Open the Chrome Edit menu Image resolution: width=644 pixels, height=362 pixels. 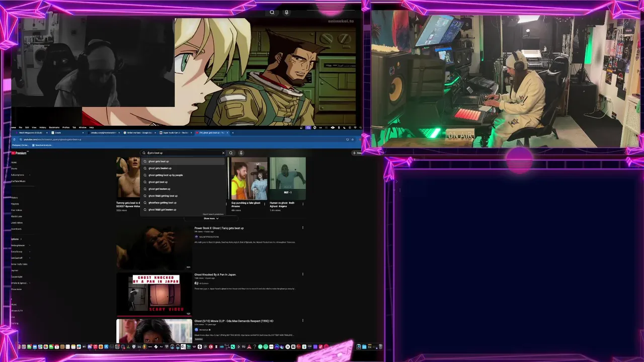point(27,127)
